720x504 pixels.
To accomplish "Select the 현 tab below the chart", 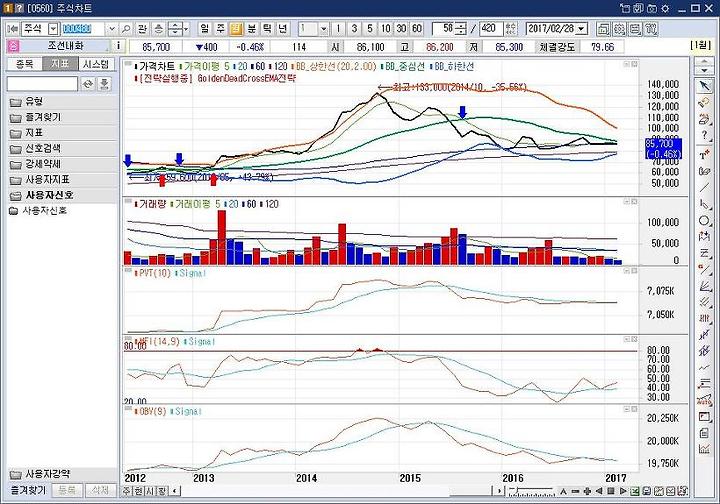I will [x=138, y=491].
